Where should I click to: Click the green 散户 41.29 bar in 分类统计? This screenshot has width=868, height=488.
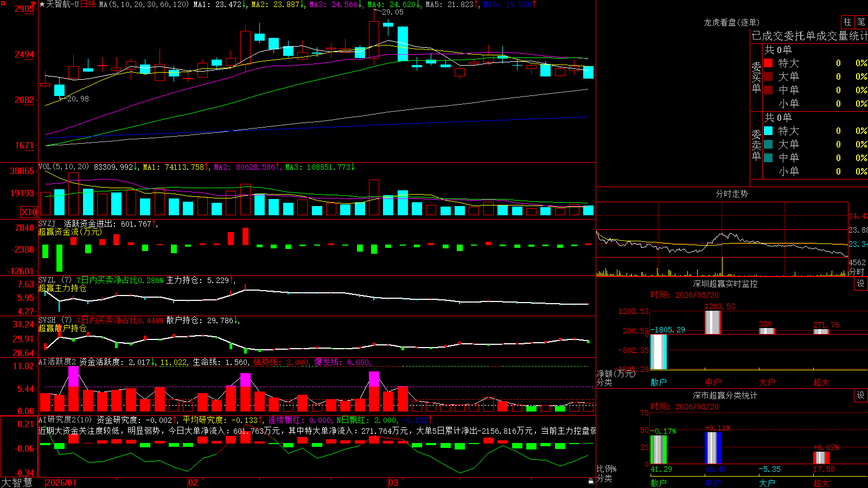pos(659,450)
